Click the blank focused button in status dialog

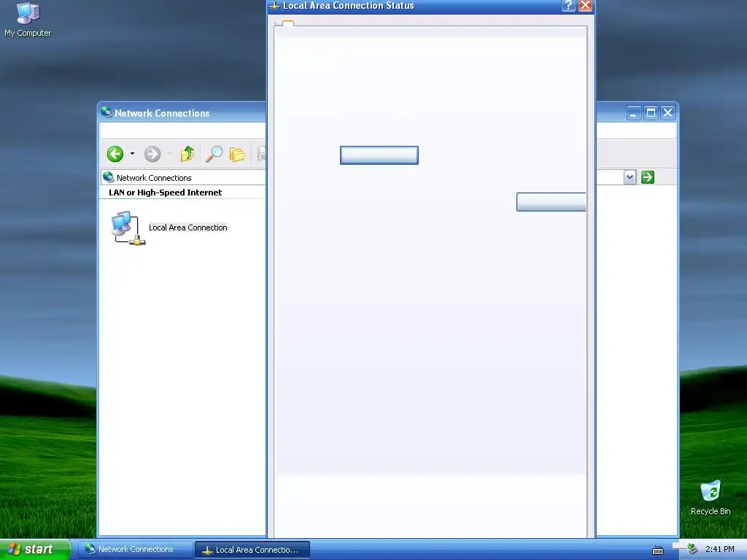[379, 155]
